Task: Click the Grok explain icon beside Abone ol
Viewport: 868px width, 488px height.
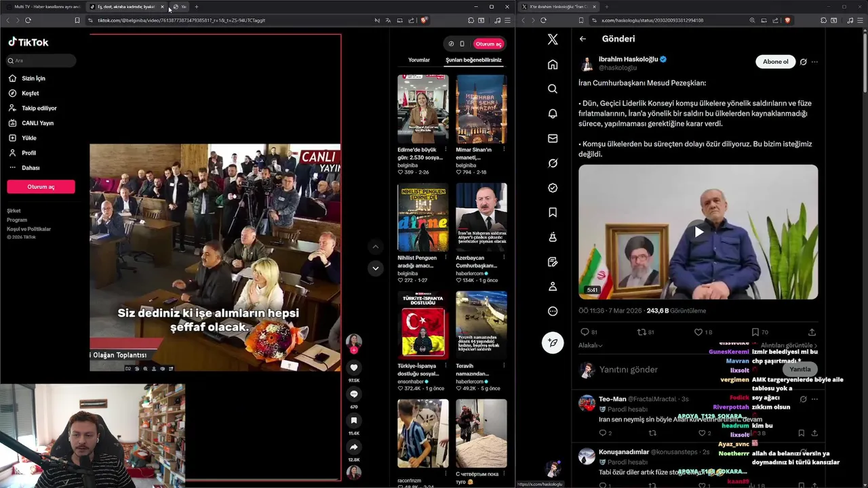Action: [x=803, y=62]
